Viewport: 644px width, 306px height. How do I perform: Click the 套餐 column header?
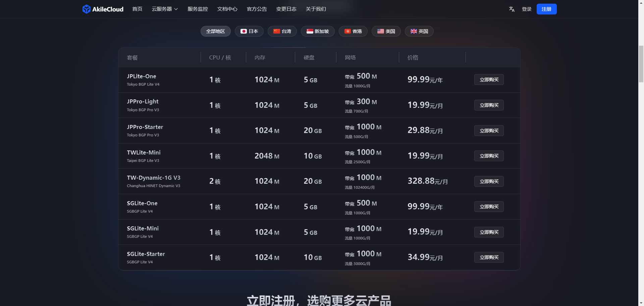pyautogui.click(x=132, y=57)
